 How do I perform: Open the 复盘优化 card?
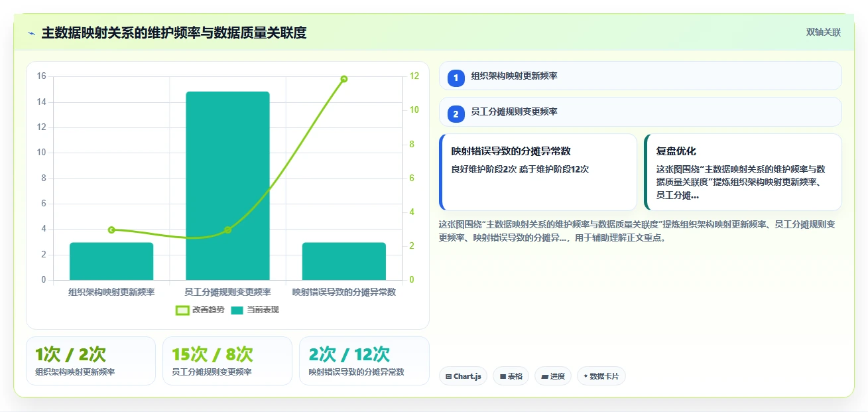coord(743,172)
